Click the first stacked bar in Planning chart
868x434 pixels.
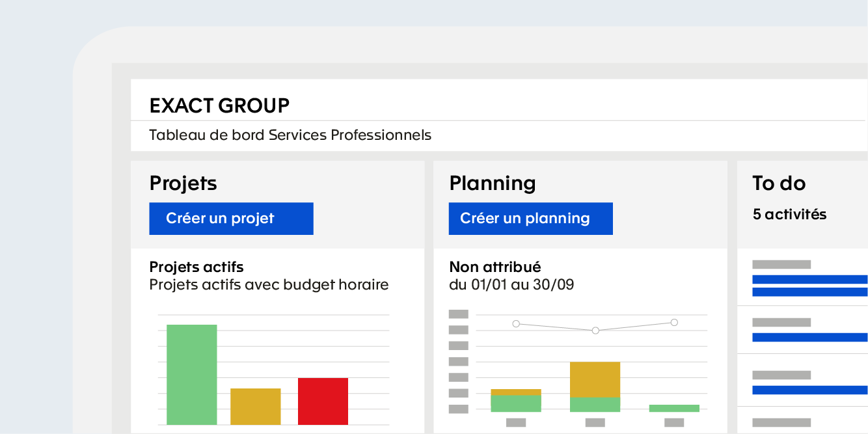[x=516, y=401]
